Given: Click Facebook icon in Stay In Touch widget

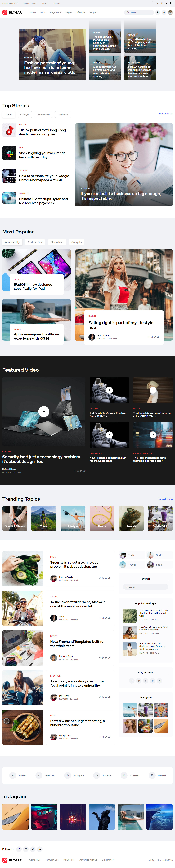Looking at the screenshot, I should point(132,681).
